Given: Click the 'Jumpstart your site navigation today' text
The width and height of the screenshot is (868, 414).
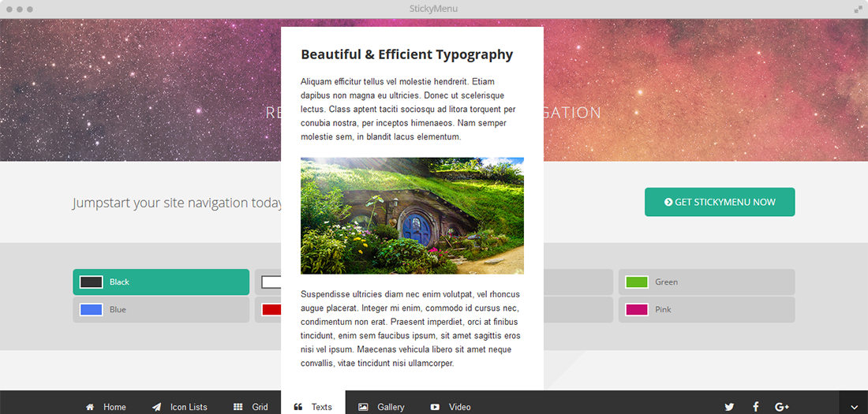Looking at the screenshot, I should coord(177,203).
